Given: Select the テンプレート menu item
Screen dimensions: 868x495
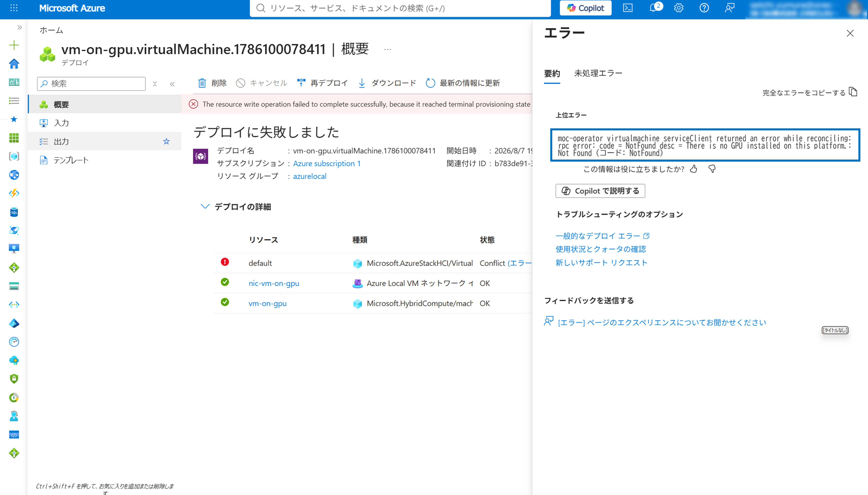Looking at the screenshot, I should coord(105,160).
